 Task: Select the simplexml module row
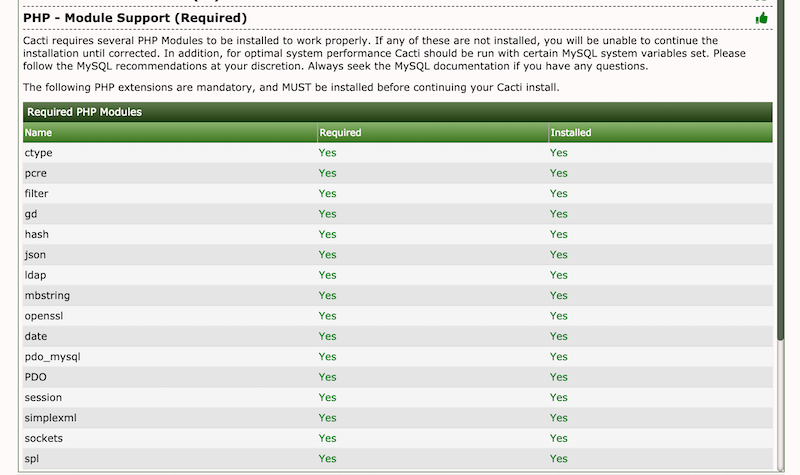tap(397, 418)
